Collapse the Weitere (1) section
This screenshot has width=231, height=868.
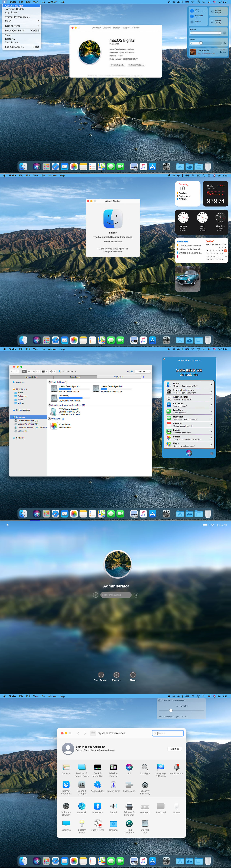pos(49,419)
